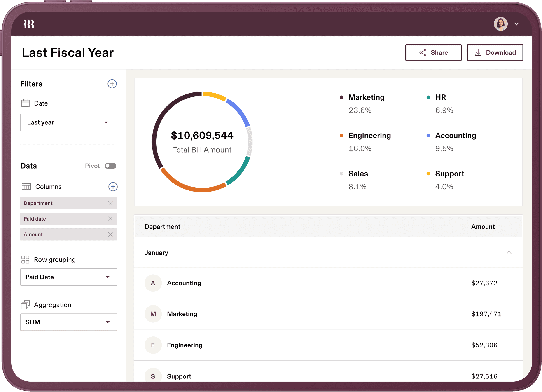Collapse the January group

coord(509,253)
